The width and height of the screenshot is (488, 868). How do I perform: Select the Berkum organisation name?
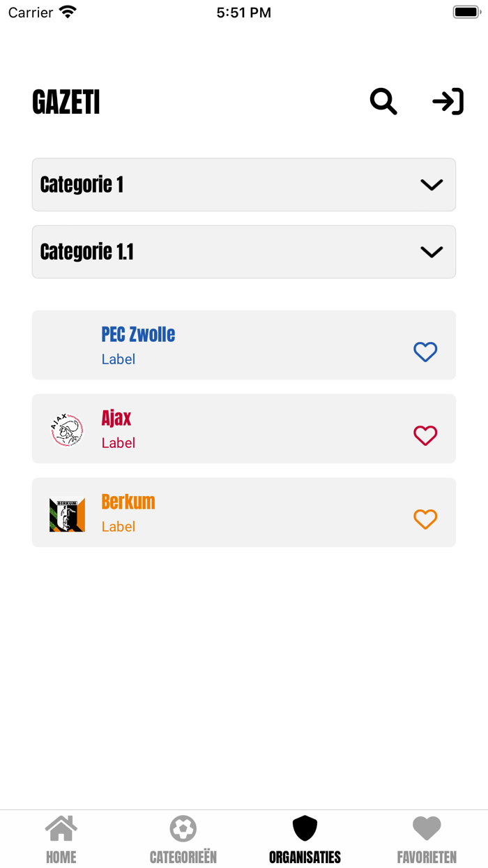(128, 502)
